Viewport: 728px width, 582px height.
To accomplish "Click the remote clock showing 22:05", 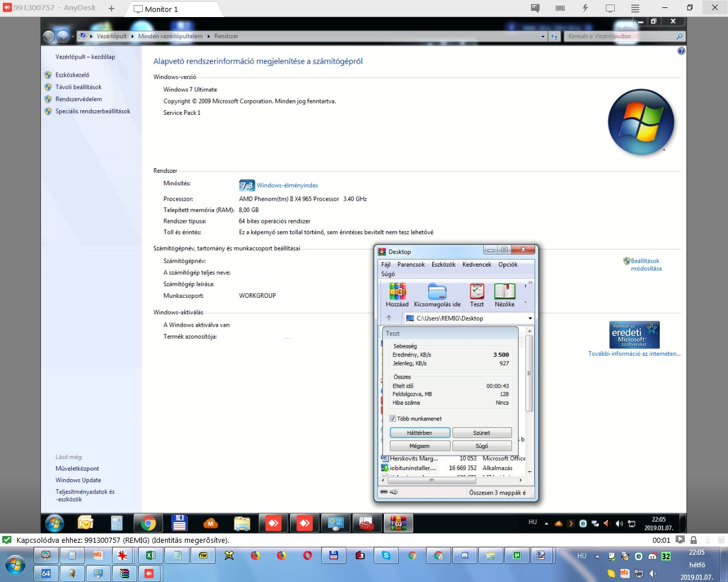I will [x=659, y=523].
